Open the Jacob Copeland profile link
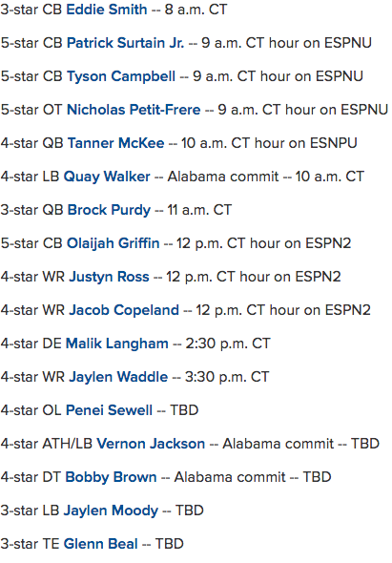This screenshot has height=563, width=392. 124,310
